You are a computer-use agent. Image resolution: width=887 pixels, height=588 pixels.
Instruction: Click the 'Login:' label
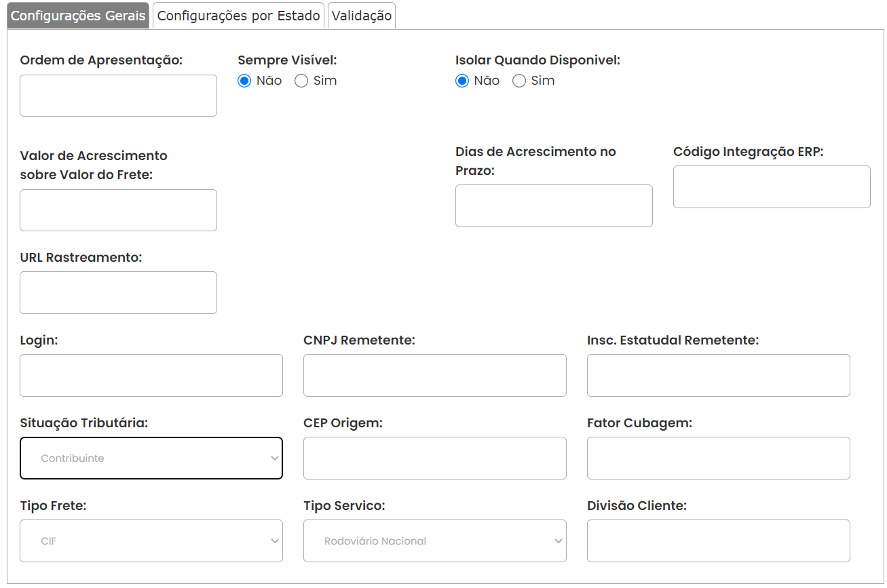point(39,340)
